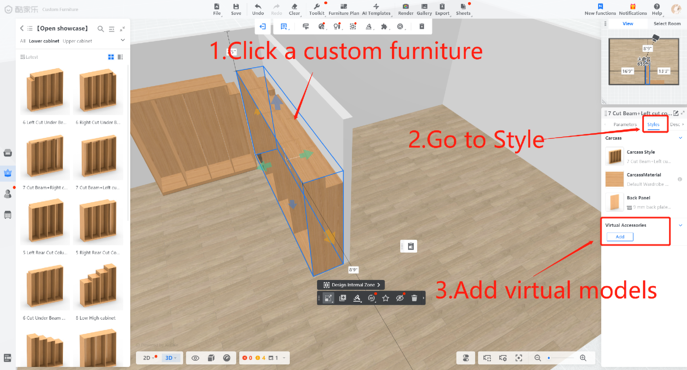Screen dimensions: 687x370
Task: Collapse the Carcass section chevron
Action: [x=680, y=138]
